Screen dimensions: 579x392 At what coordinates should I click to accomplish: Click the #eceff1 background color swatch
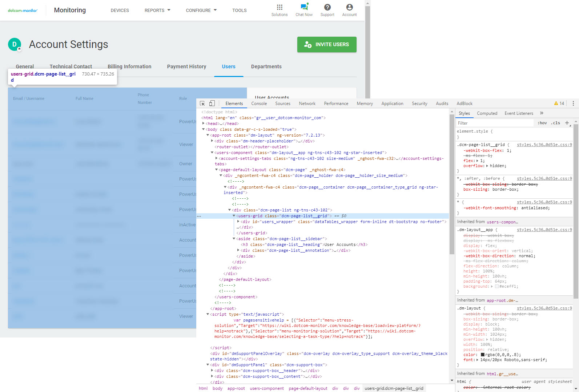497,287
